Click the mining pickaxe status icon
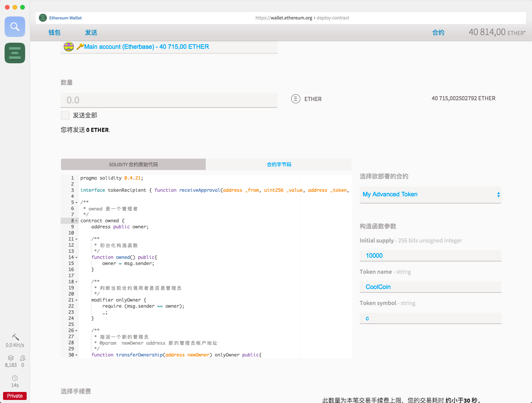 16,337
